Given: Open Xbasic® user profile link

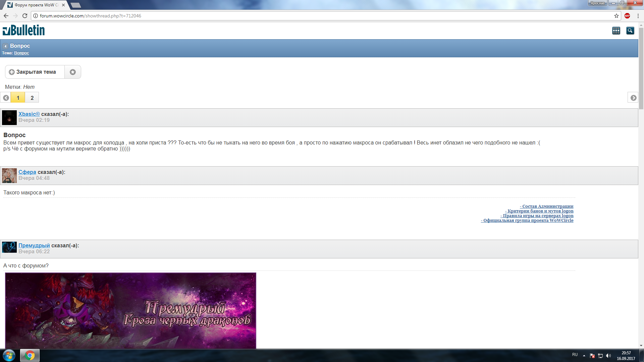Looking at the screenshot, I should (x=29, y=114).
